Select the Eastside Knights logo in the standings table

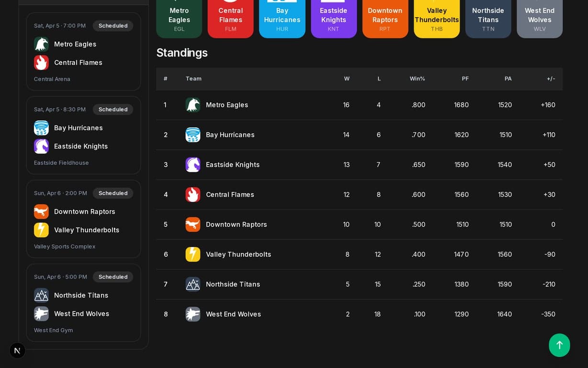193,164
